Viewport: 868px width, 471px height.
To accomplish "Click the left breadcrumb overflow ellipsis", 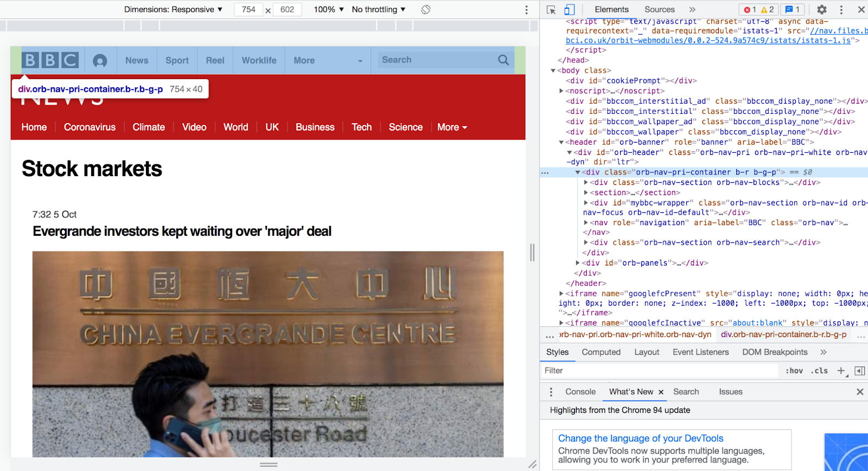I will click(x=550, y=335).
